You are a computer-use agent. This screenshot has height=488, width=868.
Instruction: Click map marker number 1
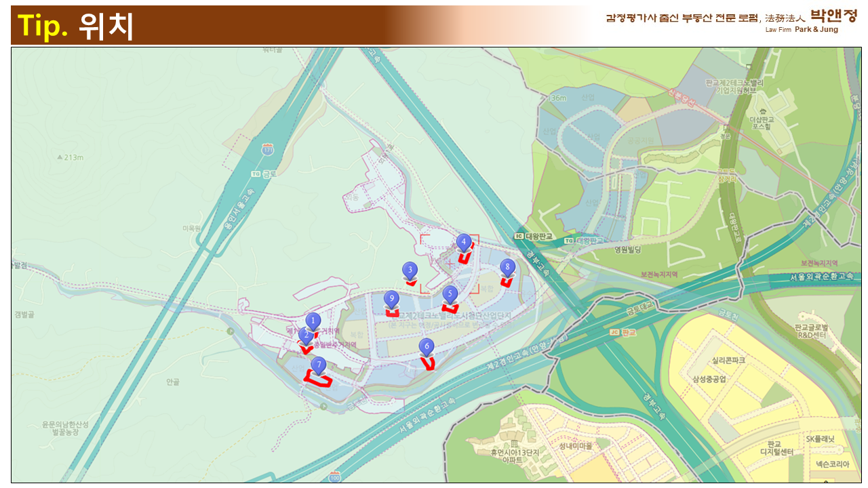point(313,321)
